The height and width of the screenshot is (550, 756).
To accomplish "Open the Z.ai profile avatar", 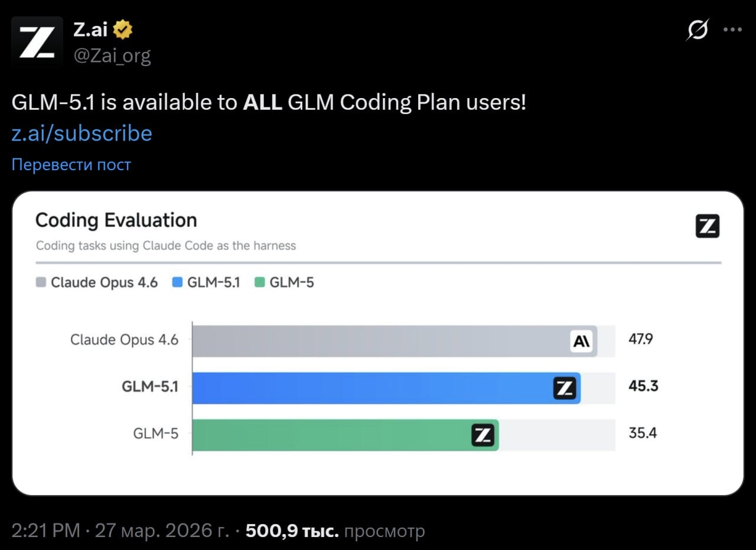I will click(37, 41).
